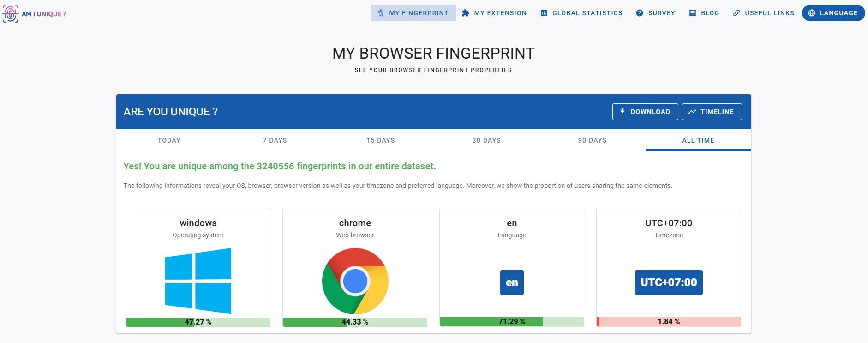Click the 47.27 % windows progress bar
This screenshot has width=868, height=343.
click(x=198, y=322)
